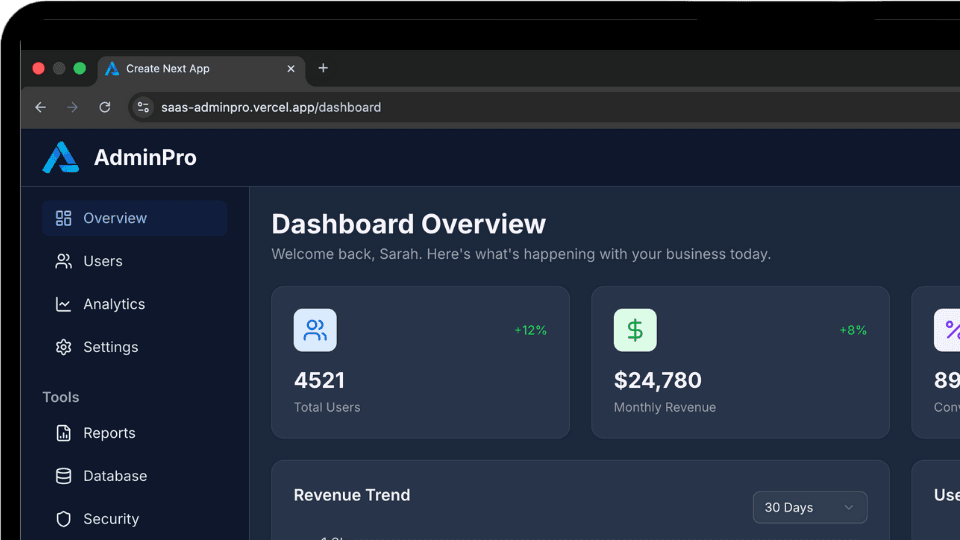
Task: Open a new browser tab
Action: [x=323, y=68]
